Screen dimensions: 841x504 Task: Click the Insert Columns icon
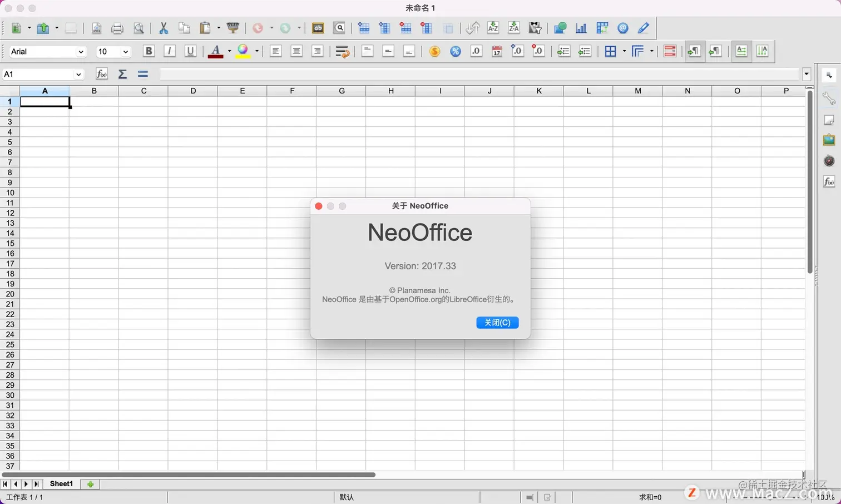384,28
